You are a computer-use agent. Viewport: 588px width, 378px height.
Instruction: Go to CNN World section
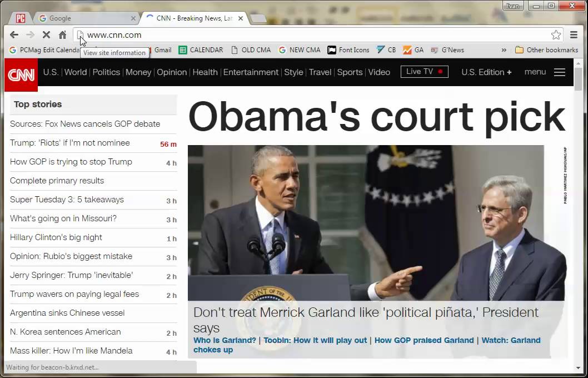[76, 72]
